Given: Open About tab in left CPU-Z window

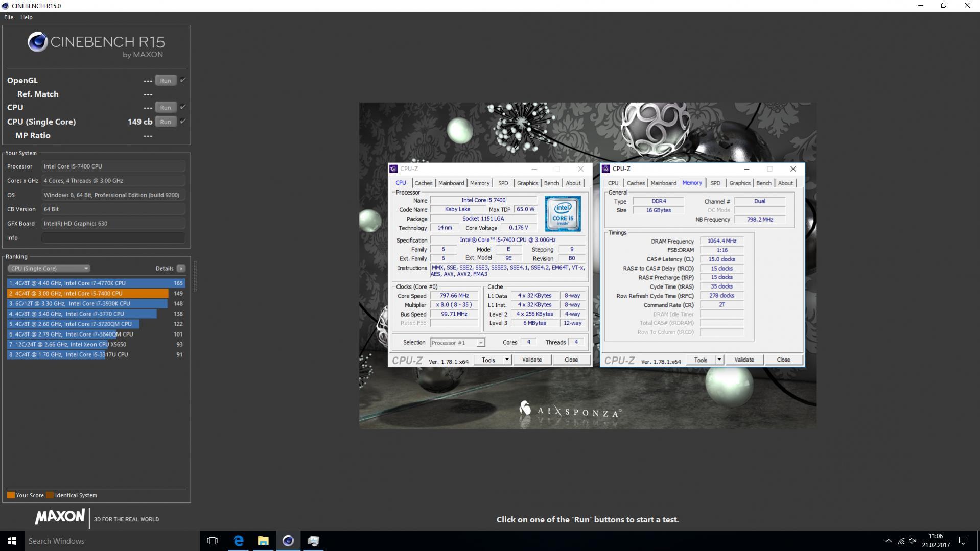Looking at the screenshot, I should (573, 183).
